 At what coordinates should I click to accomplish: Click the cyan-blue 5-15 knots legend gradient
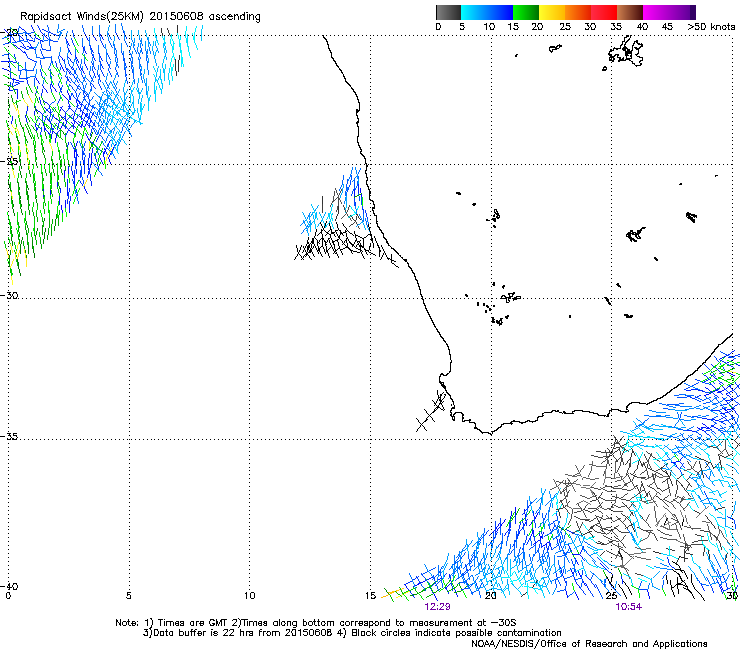pyautogui.click(x=487, y=12)
